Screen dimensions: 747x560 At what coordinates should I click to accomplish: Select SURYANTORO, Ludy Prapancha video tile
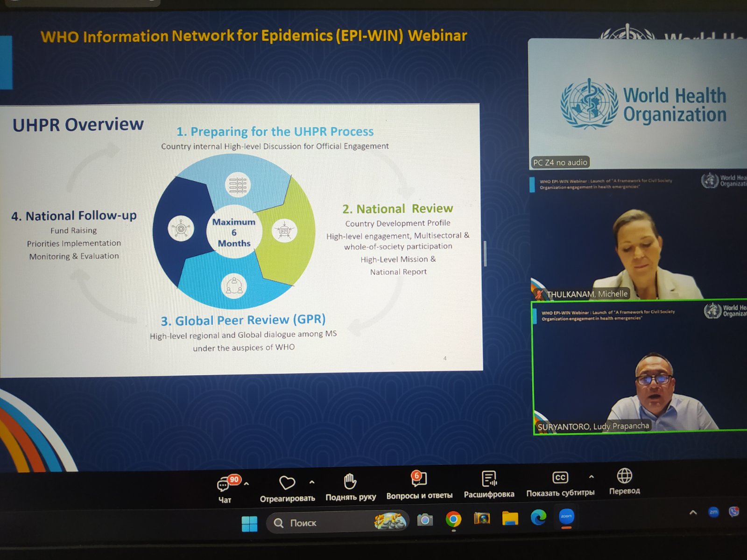[x=640, y=369]
